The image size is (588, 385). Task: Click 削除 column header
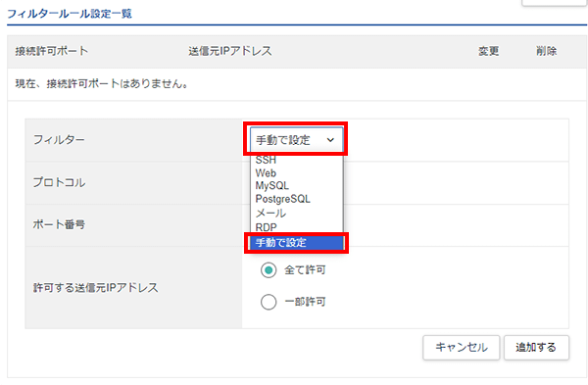tap(547, 51)
